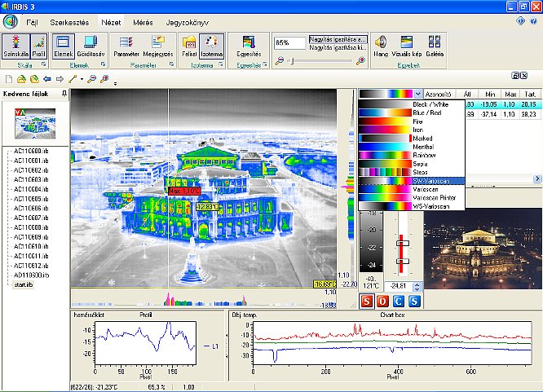Select file AC110605.irb in list
This screenshot has height=392, width=543.
(x=31, y=199)
